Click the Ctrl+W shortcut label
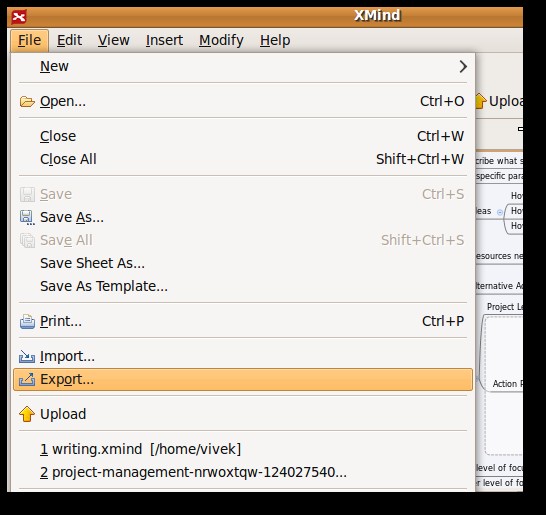546x515 pixels. pos(440,136)
